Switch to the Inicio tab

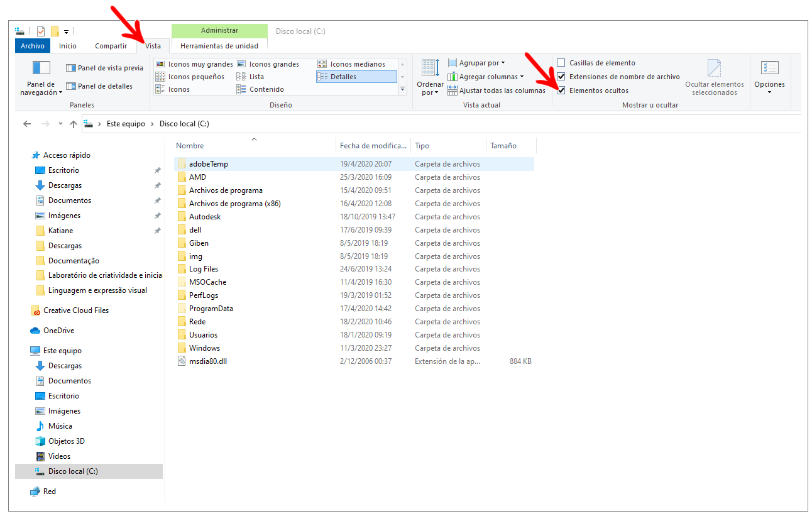[x=68, y=46]
